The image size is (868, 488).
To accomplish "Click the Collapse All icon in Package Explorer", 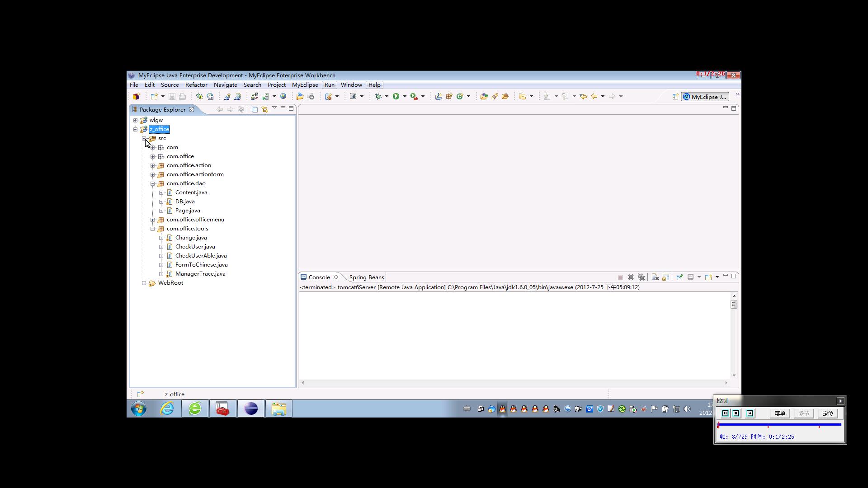I will 255,109.
